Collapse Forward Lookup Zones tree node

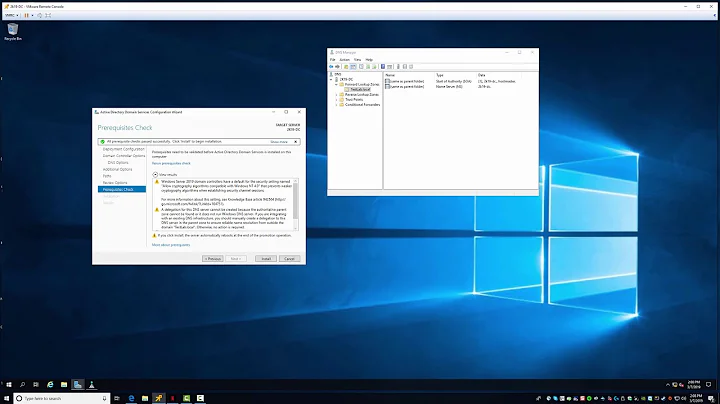(336, 84)
